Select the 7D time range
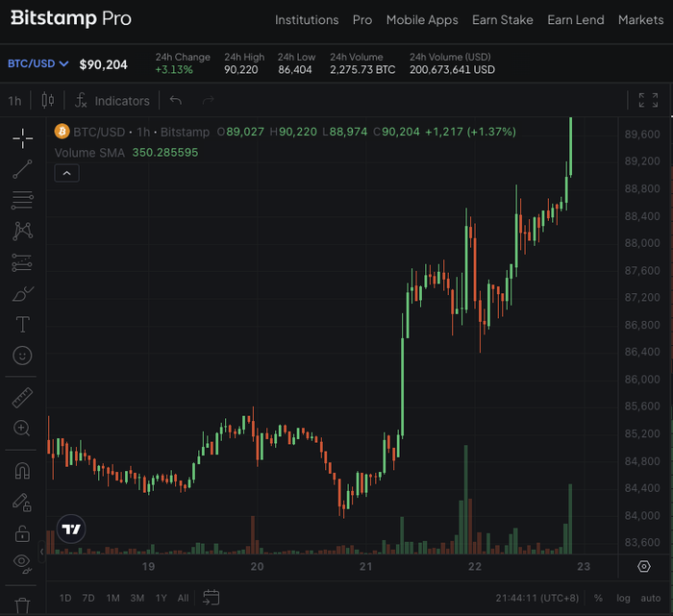 click(x=88, y=598)
